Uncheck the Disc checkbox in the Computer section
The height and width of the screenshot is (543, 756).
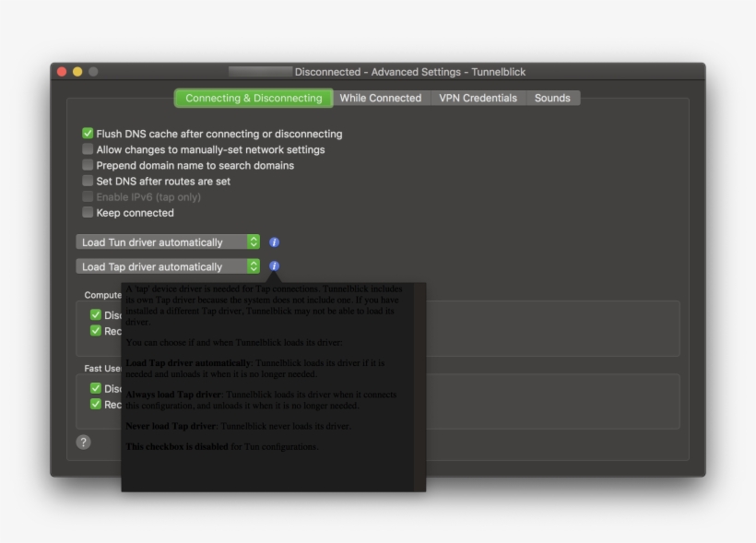tap(96, 315)
